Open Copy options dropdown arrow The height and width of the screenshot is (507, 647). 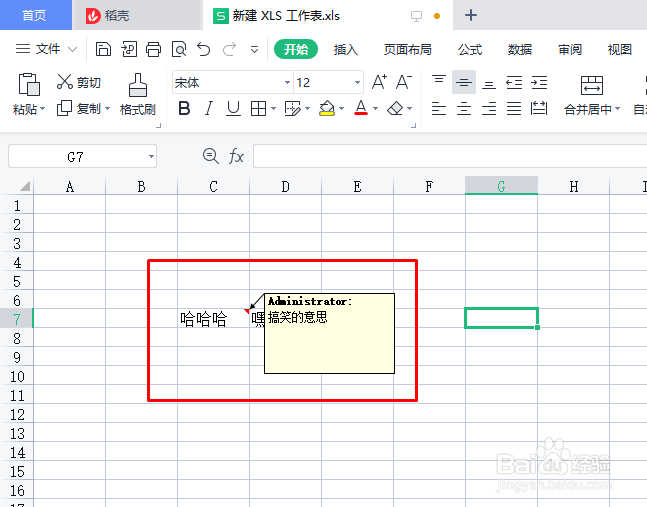[x=107, y=108]
